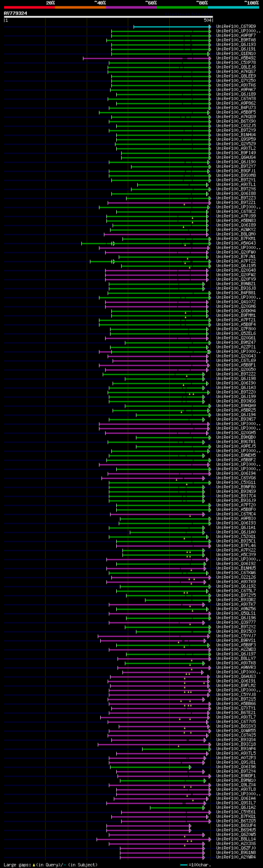The height and width of the screenshot is (868, 263).
Task: Click the cyan alignment bar for UniRef100_C6T9D9
Action: pos(172,27)
